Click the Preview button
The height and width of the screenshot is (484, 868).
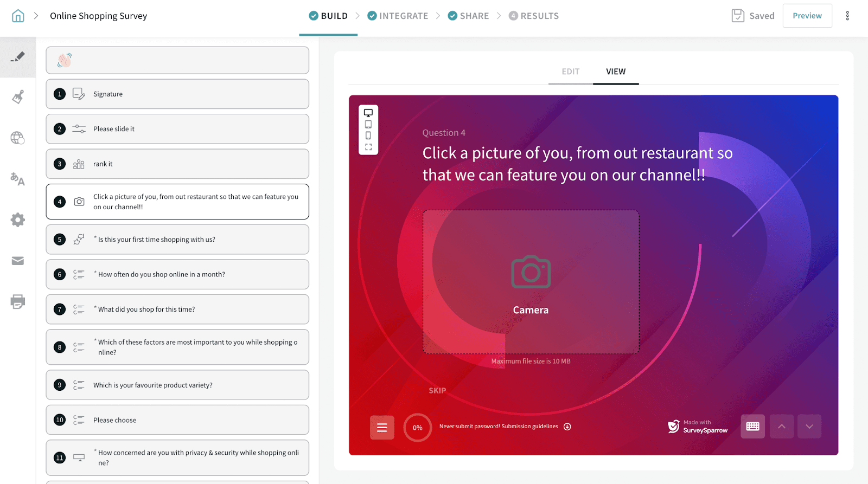(807, 16)
